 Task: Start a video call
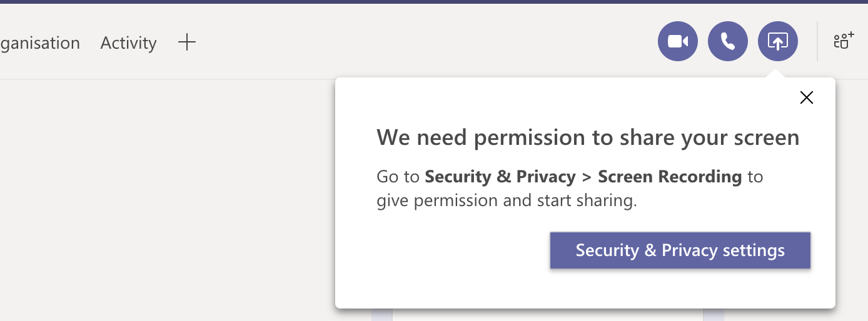[x=678, y=42]
